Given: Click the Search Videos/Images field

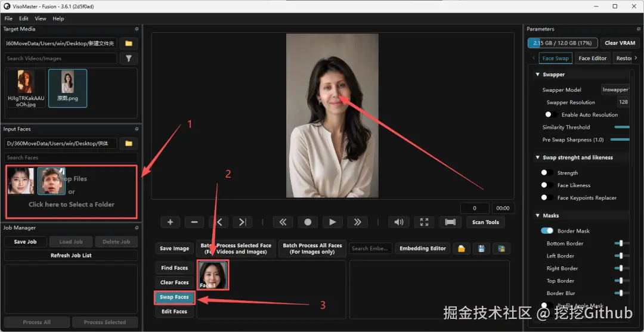Looking at the screenshot, I should (61, 58).
